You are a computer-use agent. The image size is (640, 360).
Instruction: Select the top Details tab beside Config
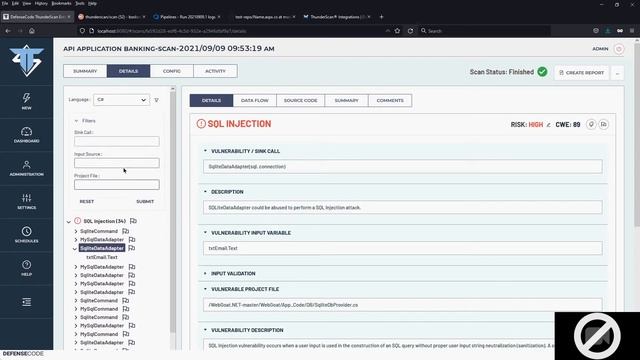tap(129, 71)
